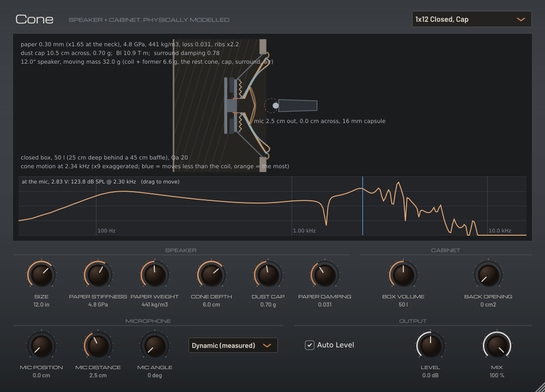Click the 50 l box volume value
The image size is (545, 392).
pyautogui.click(x=403, y=304)
